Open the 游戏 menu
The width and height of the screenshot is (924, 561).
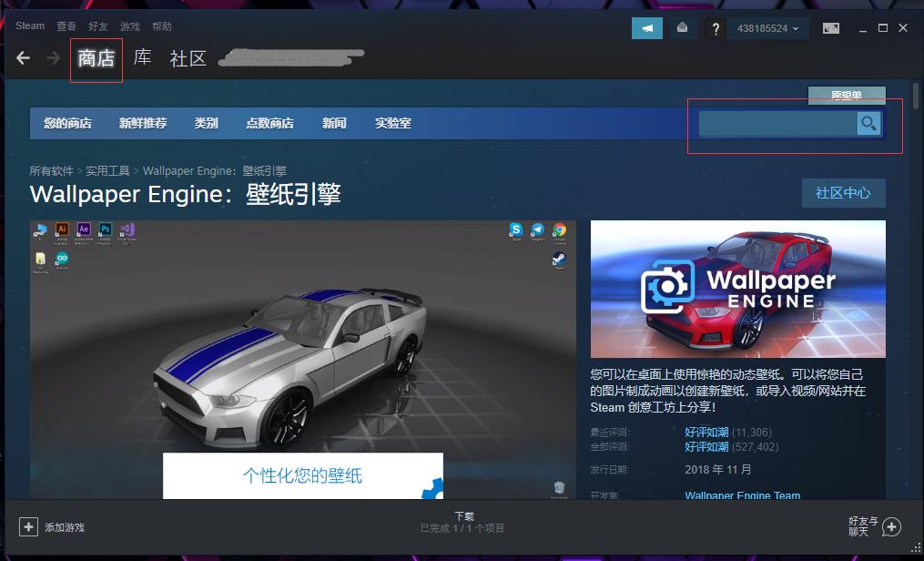pyautogui.click(x=130, y=25)
